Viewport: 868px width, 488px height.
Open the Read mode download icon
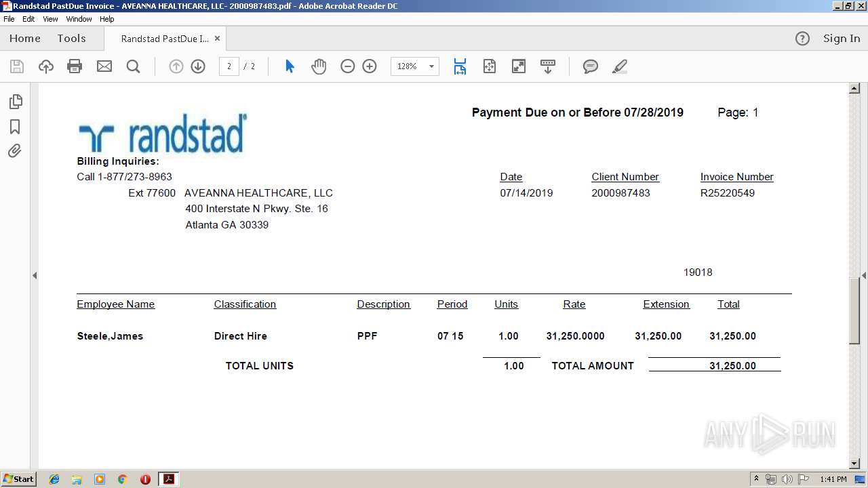[548, 66]
